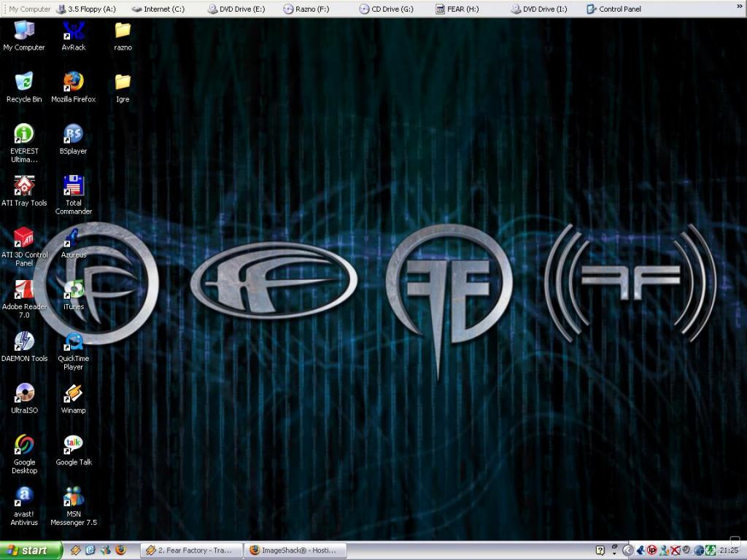
Task: Open the avast! Antivirus desktop shortcut
Action: 24,507
